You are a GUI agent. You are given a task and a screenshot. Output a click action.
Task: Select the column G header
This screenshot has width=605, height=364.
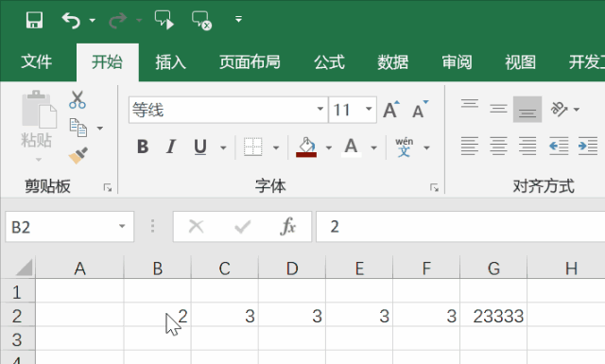(x=493, y=268)
